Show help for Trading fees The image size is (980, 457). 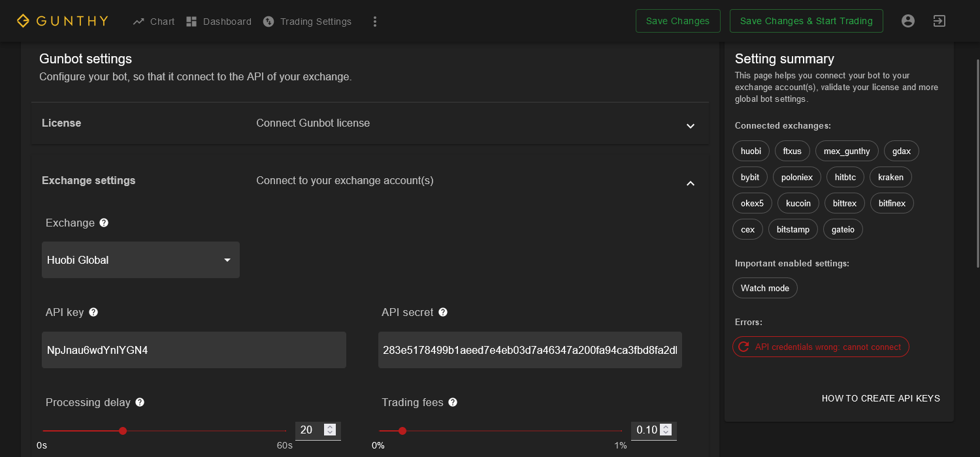pyautogui.click(x=453, y=402)
